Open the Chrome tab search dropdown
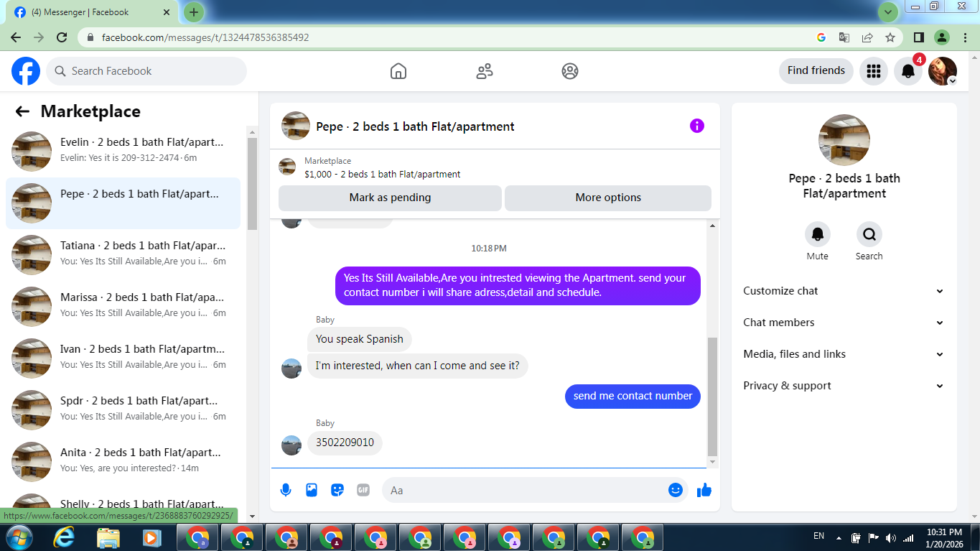 click(x=888, y=12)
